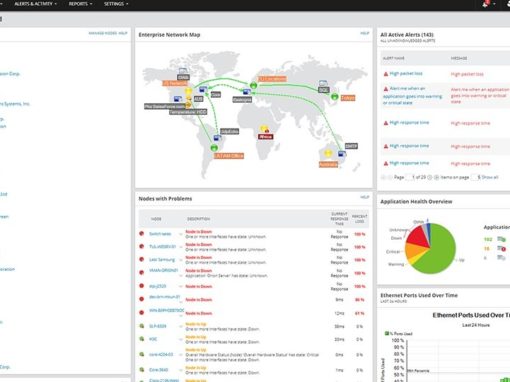Click the SMTP device icon near Australia
This screenshot has height=382, width=510.
342,154
